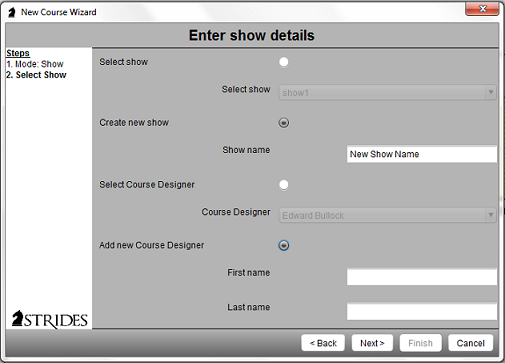Click the Strides logo in sidebar

point(50,320)
